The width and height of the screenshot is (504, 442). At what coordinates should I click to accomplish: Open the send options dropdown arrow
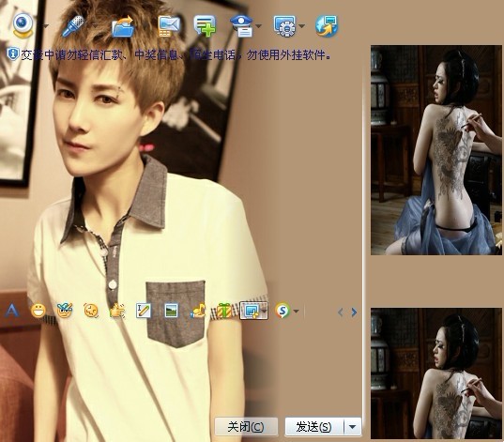coord(353,427)
